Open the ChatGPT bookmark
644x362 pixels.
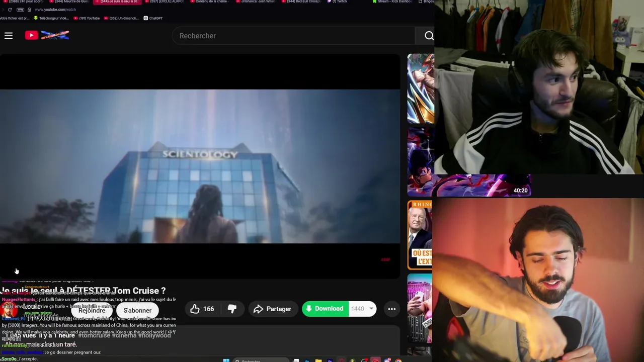click(153, 18)
